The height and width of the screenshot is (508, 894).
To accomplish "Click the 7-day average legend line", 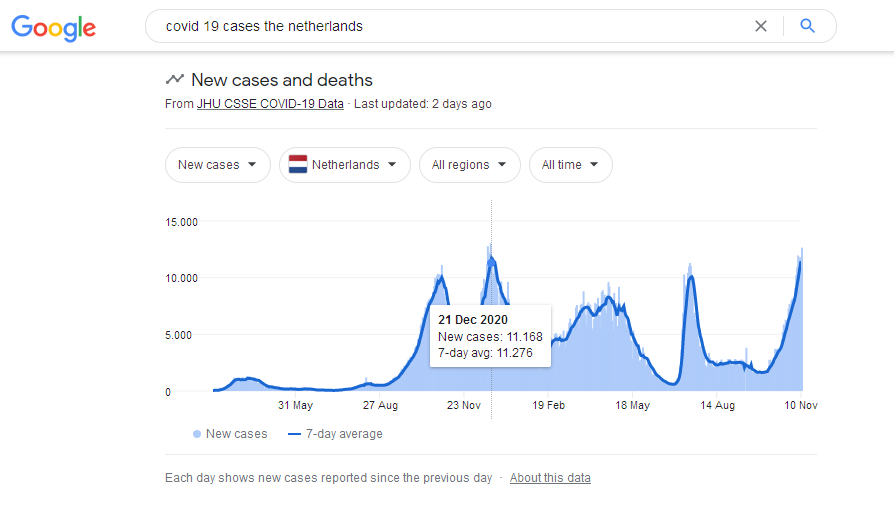I will click(294, 434).
